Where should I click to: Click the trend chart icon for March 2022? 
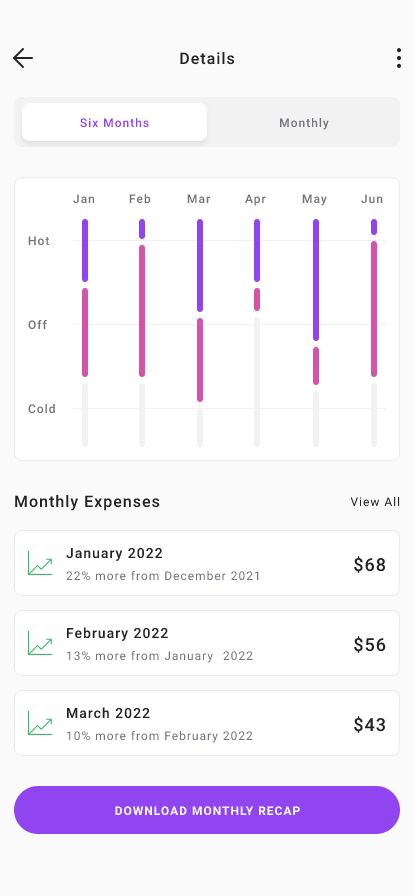click(x=40, y=723)
